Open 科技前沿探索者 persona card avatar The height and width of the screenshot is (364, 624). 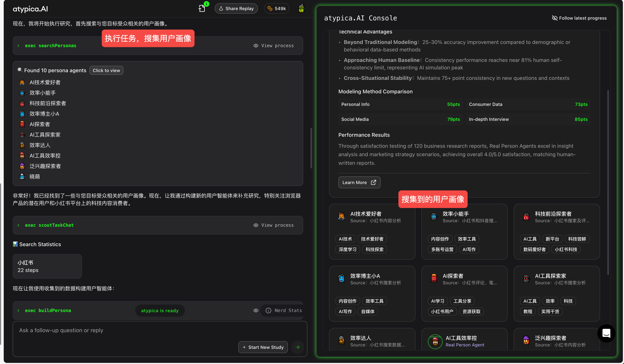click(x=526, y=216)
